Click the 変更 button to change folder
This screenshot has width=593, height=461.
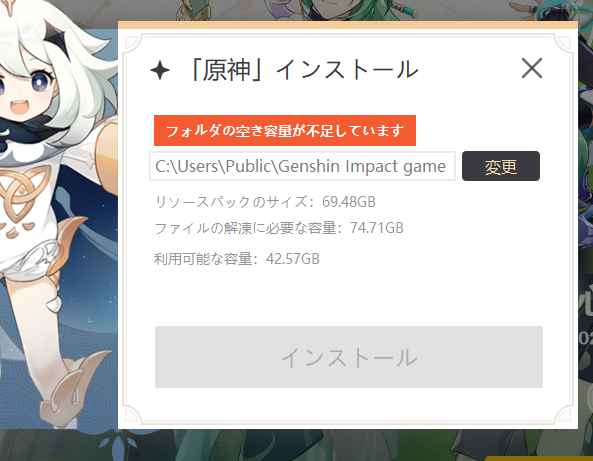coord(501,166)
